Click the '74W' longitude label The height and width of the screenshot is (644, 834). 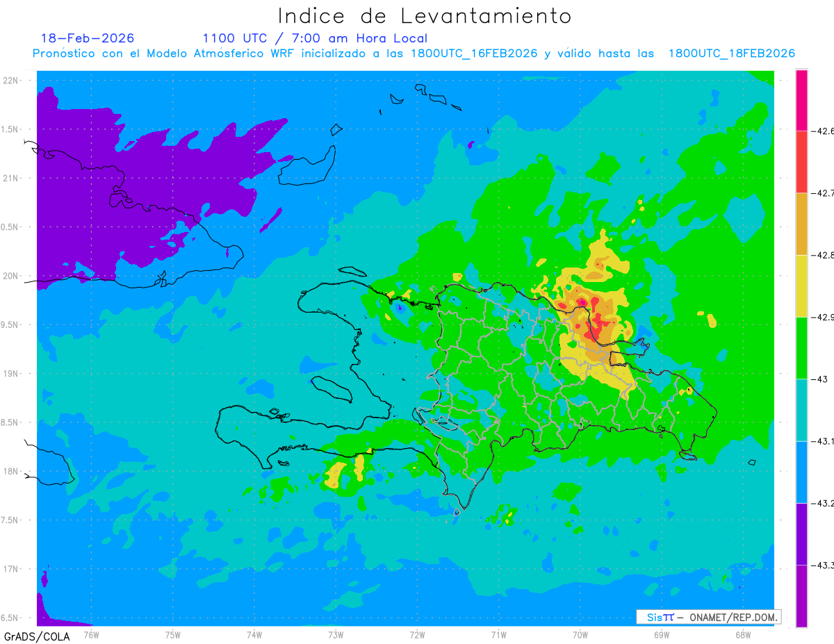(254, 635)
